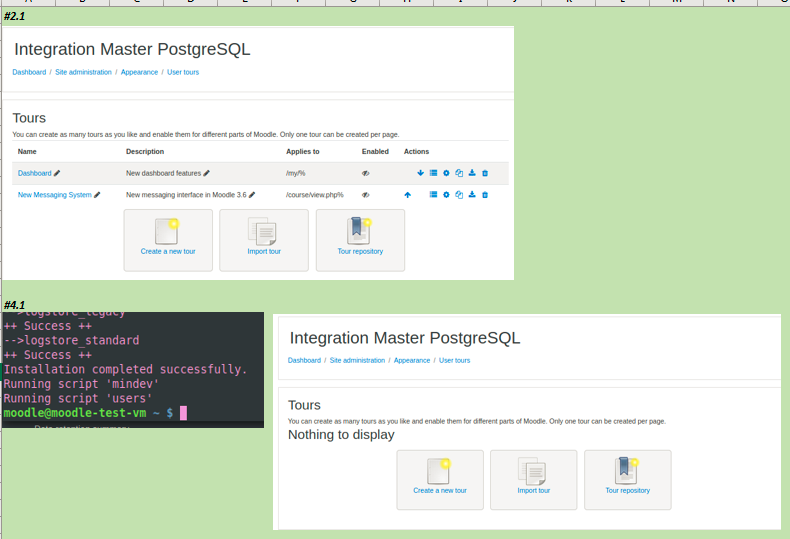Click 'New messaging interface in Moodle 3.6' text

(x=186, y=194)
